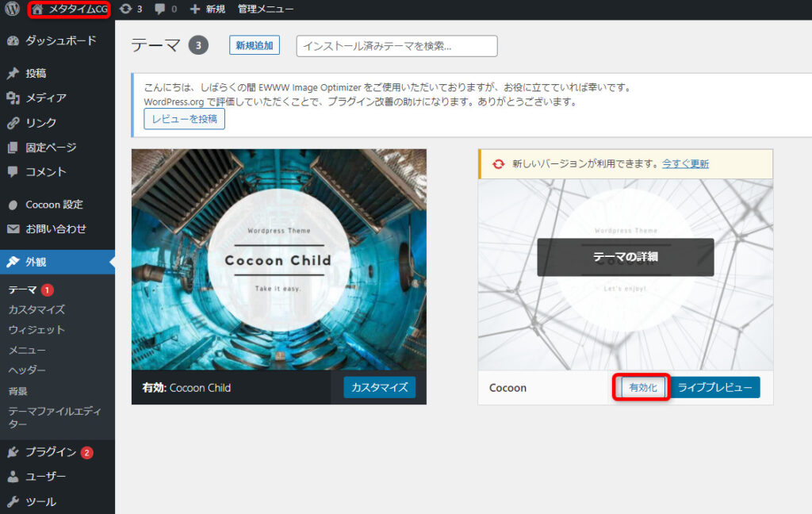Viewport: 812px width, 514px height.
Task: Focus the インストール済みテーマを検索 search field
Action: click(396, 46)
